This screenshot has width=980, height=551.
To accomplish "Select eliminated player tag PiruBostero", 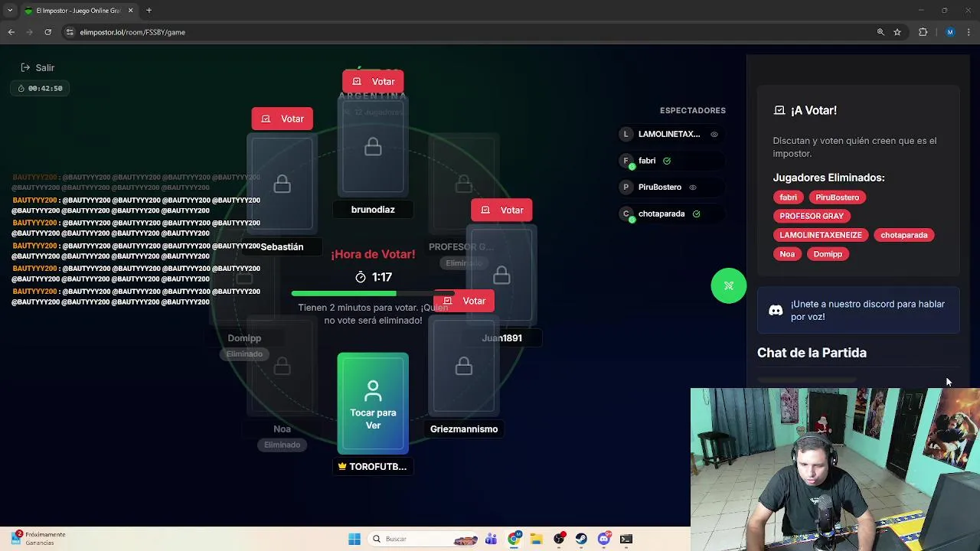I will click(838, 197).
